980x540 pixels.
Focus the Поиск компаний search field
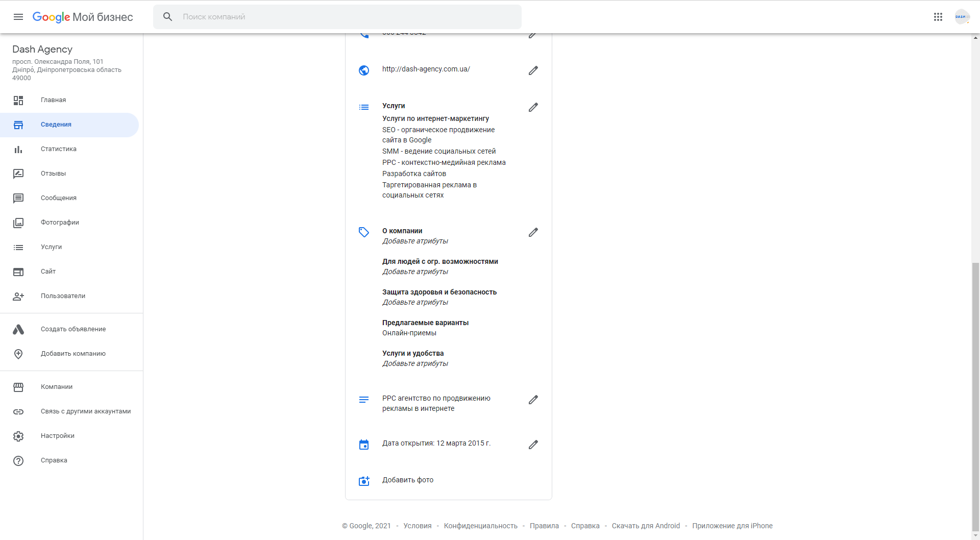[337, 17]
